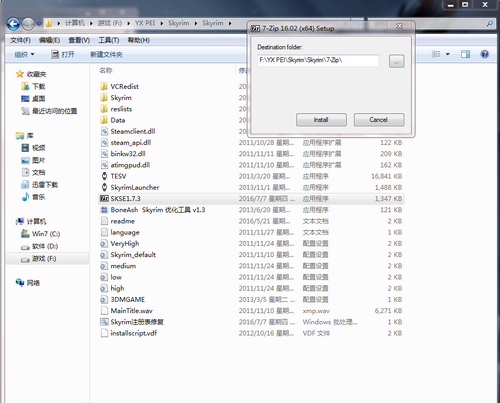The height and width of the screenshot is (403, 500).
Task: Open the destination folder browse button
Action: tap(396, 61)
